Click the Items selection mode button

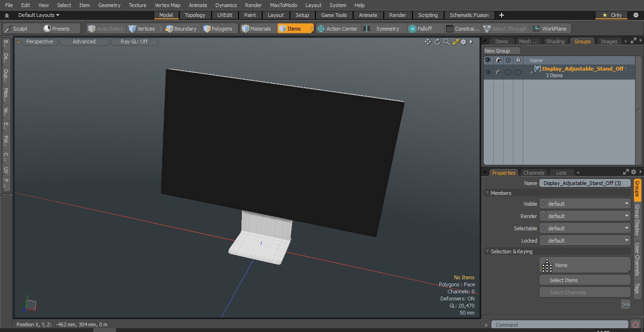295,29
